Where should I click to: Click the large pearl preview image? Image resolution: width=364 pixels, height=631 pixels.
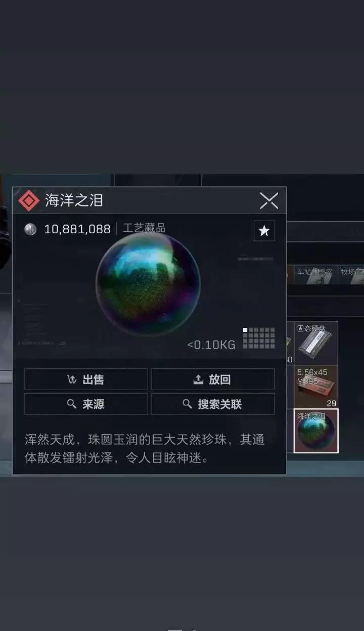148,284
